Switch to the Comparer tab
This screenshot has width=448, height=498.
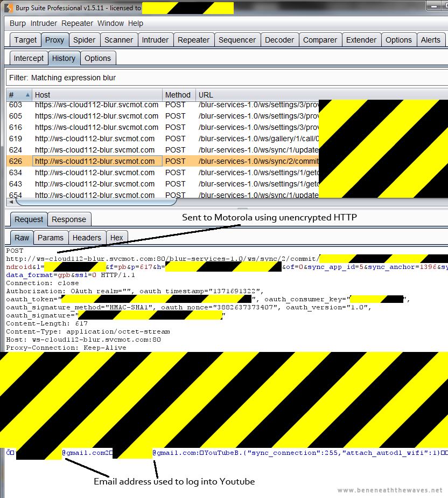pos(320,40)
